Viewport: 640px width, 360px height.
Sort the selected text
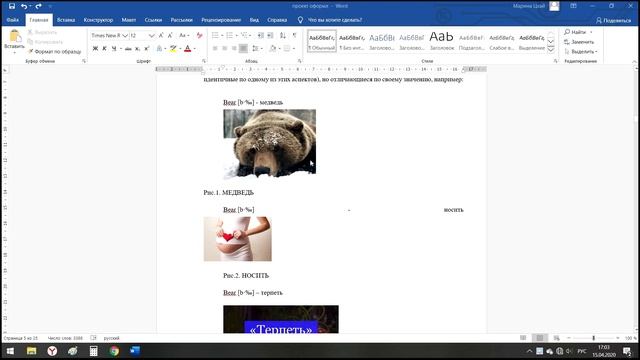click(x=282, y=36)
